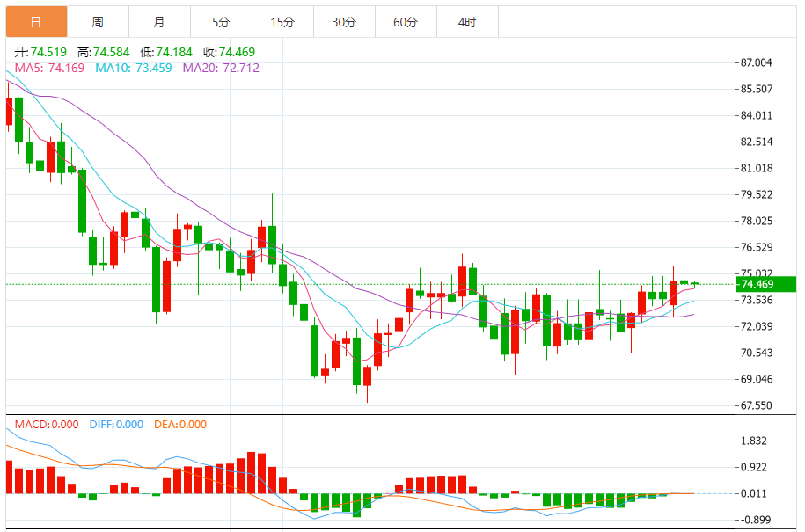
Task: Click the 73.536 price axis label
Action: click(757, 300)
